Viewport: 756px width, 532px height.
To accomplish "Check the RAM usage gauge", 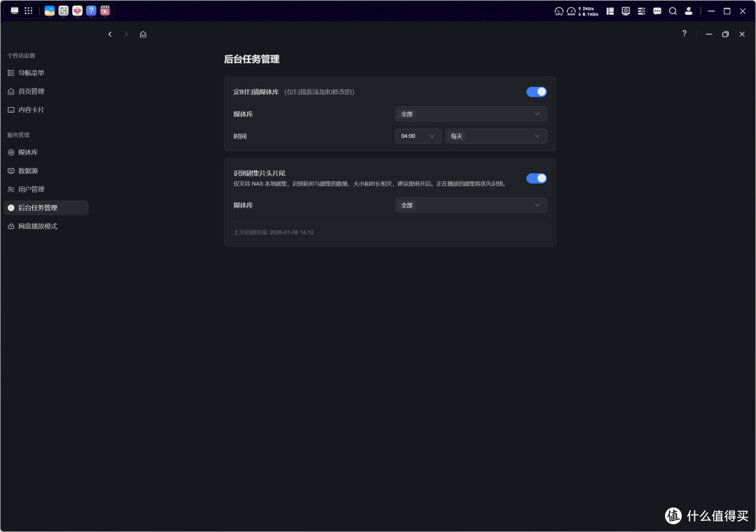I will click(571, 11).
